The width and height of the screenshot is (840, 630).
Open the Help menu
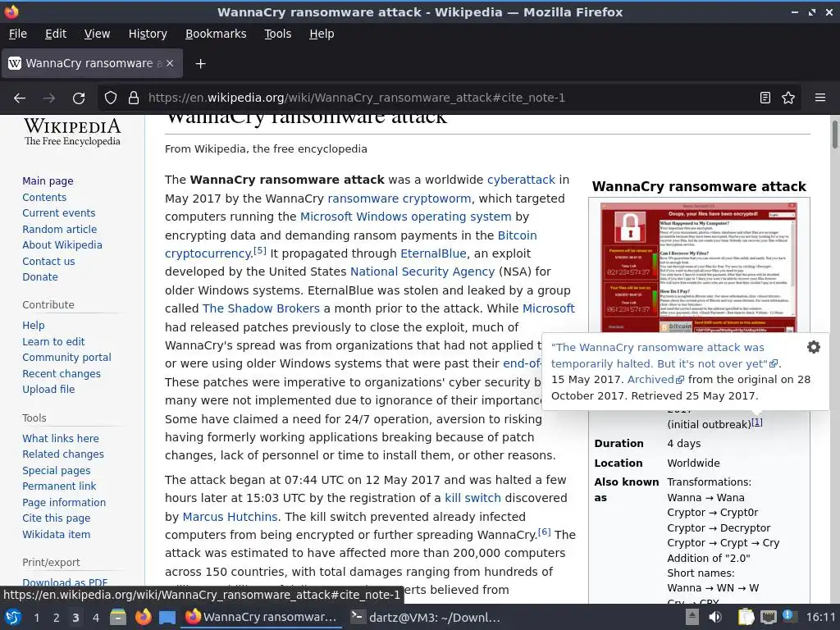322,34
